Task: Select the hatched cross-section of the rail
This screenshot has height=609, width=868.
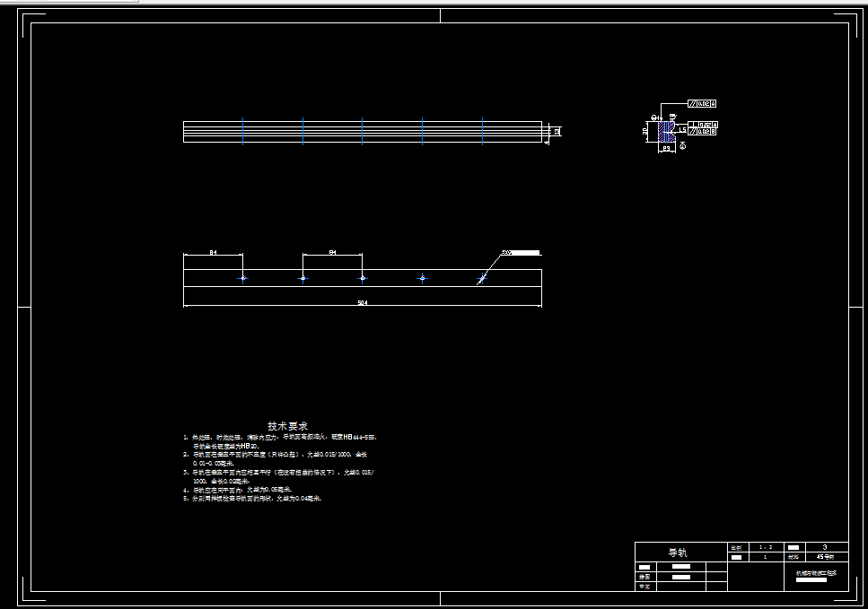Action: pyautogui.click(x=666, y=132)
